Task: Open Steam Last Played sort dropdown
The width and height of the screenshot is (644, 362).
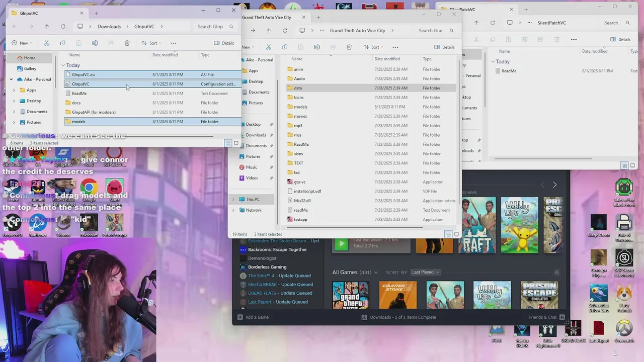Action: (x=425, y=273)
